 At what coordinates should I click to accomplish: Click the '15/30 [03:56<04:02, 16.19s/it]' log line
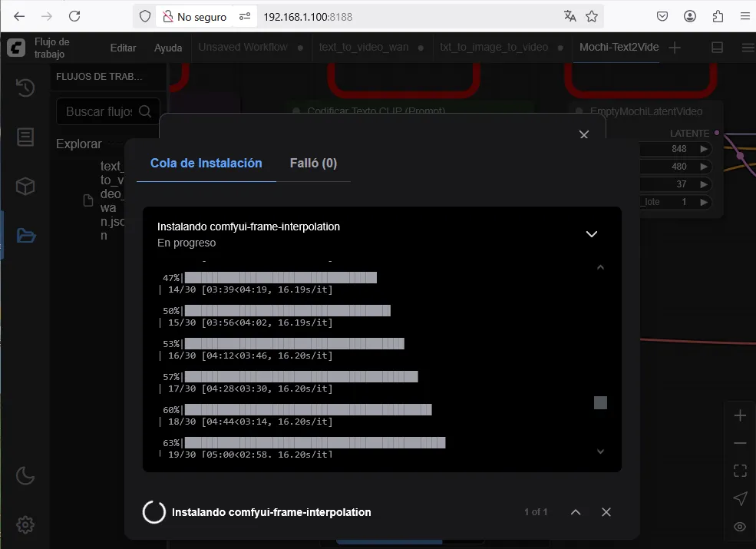(250, 322)
